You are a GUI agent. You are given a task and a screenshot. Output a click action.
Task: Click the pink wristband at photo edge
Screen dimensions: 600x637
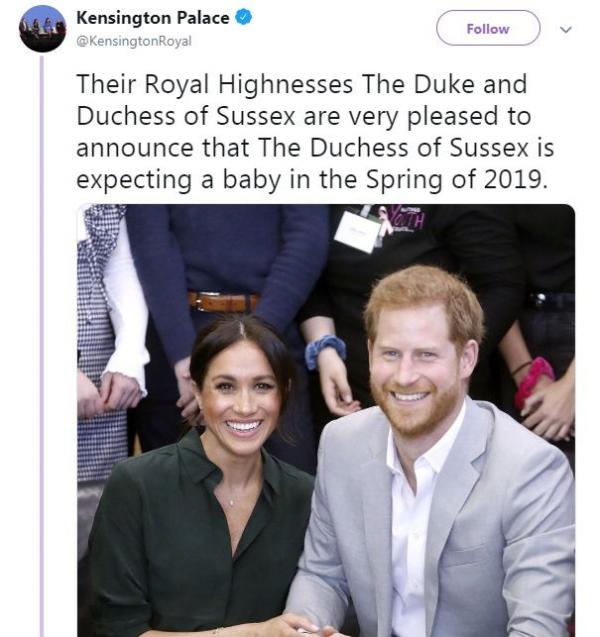click(537, 377)
